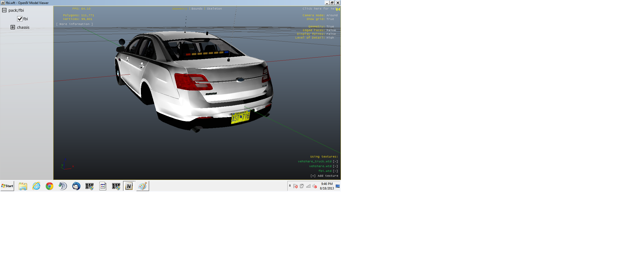Uncheck the fbi model checkbox
644x264 pixels.
coord(20,19)
